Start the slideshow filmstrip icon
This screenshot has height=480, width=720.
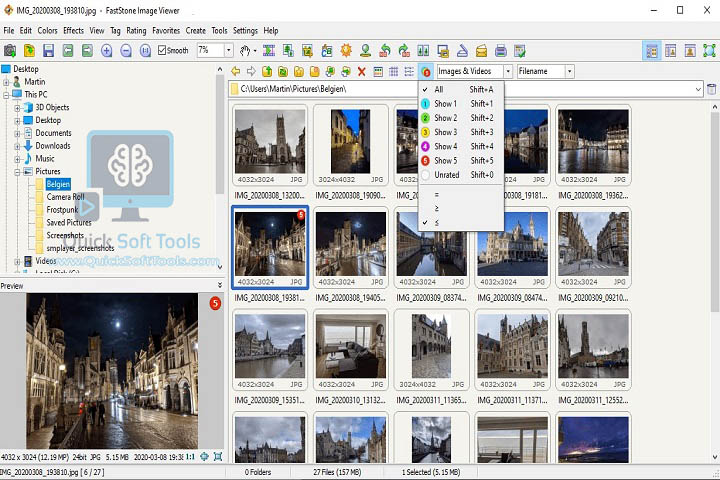click(x=269, y=50)
